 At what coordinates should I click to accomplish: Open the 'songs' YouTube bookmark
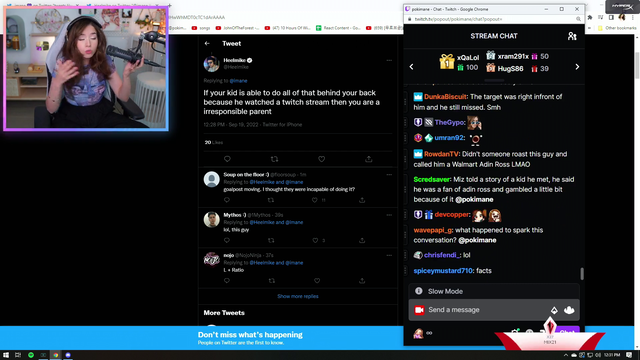coord(201,28)
